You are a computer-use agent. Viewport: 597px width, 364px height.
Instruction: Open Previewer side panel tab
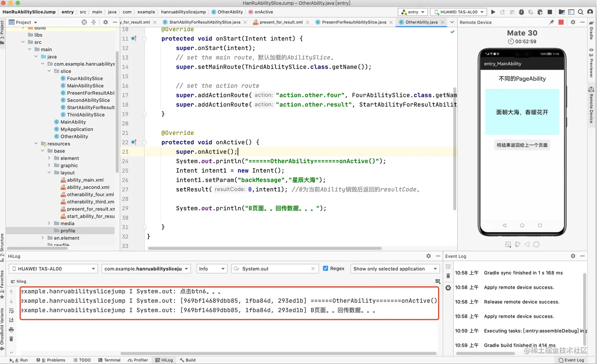(591, 63)
